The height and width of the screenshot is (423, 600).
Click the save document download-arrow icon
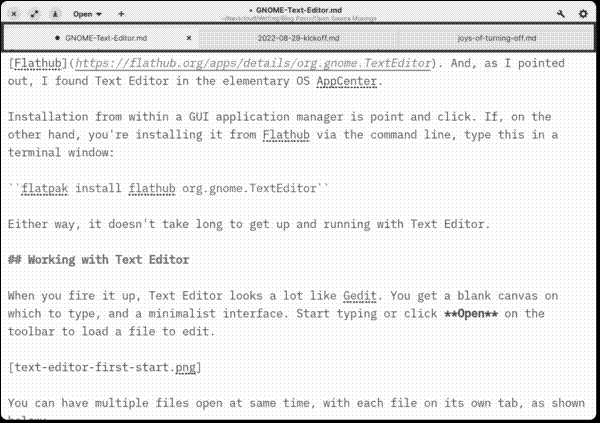[x=55, y=14]
